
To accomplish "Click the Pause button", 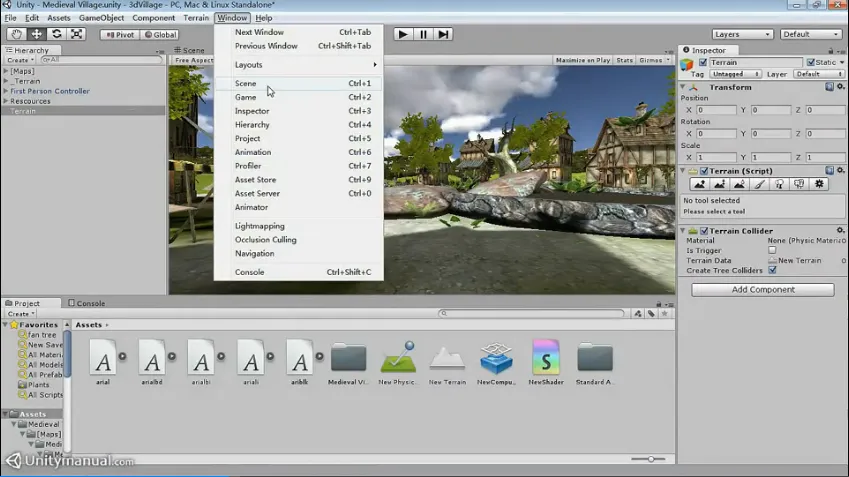I will pyautogui.click(x=423, y=34).
